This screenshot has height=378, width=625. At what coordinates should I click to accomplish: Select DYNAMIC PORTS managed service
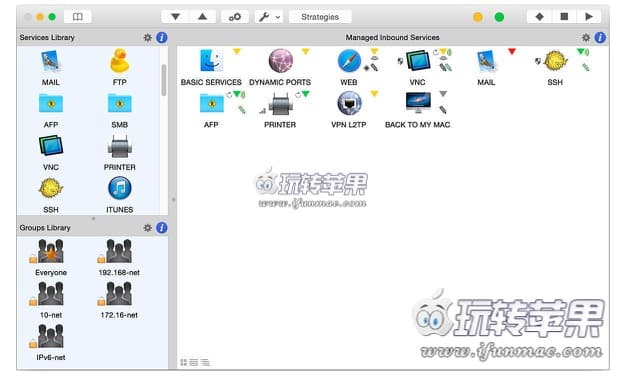[281, 61]
